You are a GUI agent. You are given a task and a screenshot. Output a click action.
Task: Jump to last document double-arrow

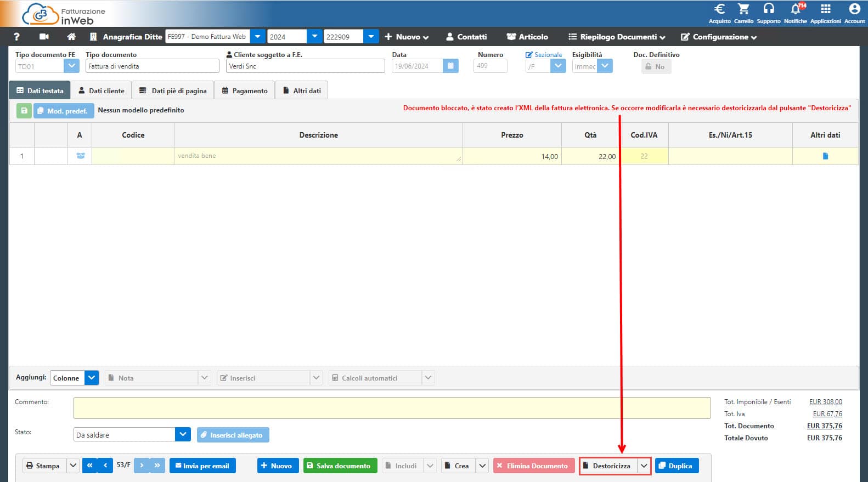157,466
